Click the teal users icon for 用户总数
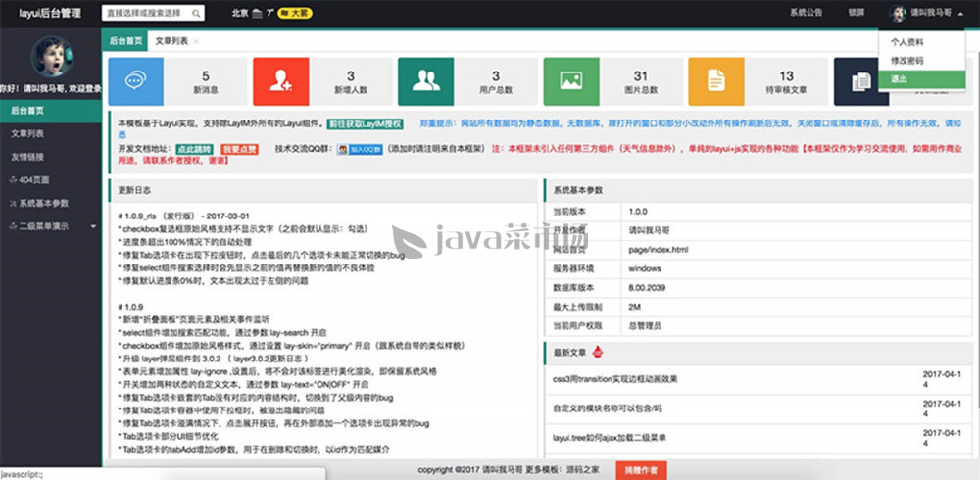Viewport: 980px width, 480px height. pyautogui.click(x=425, y=81)
